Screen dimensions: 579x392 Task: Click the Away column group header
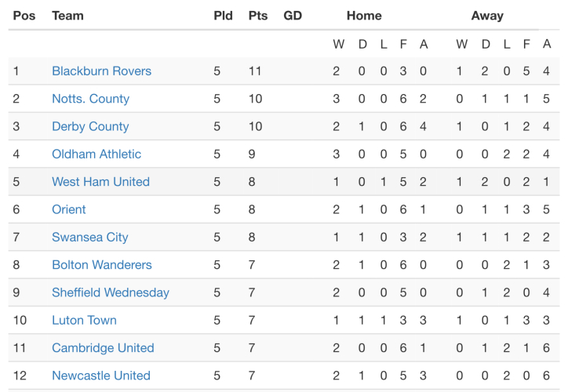(487, 16)
